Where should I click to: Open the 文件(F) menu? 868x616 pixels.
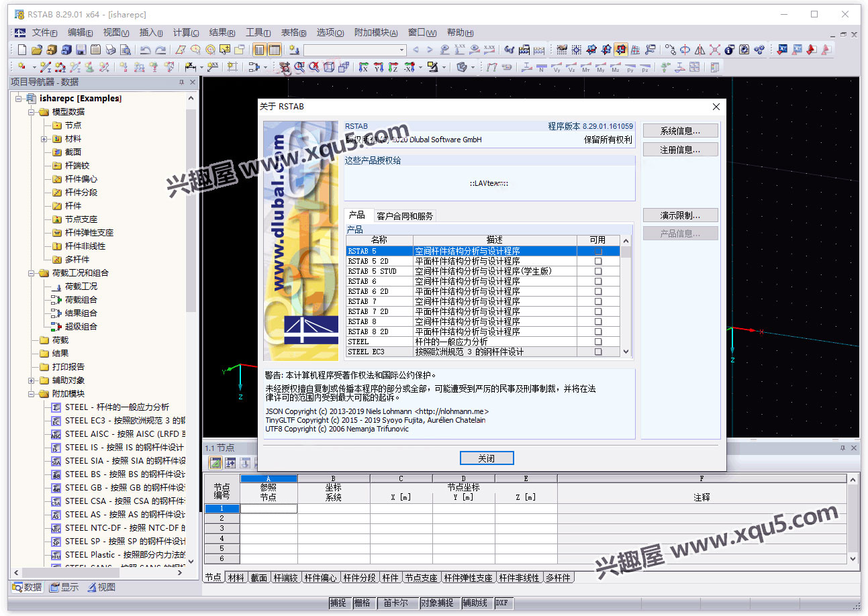(x=44, y=32)
